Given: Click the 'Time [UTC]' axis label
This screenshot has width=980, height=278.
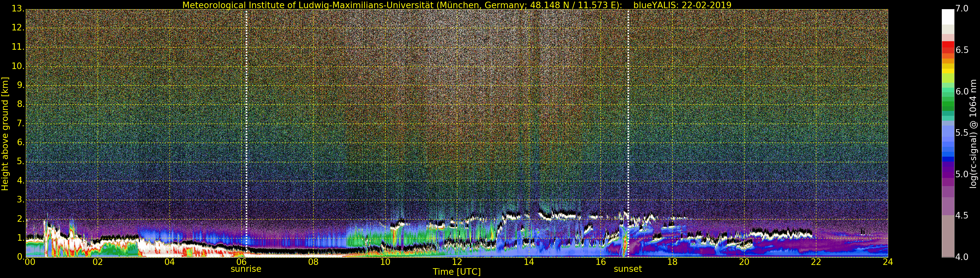Looking at the screenshot, I should tap(457, 272).
